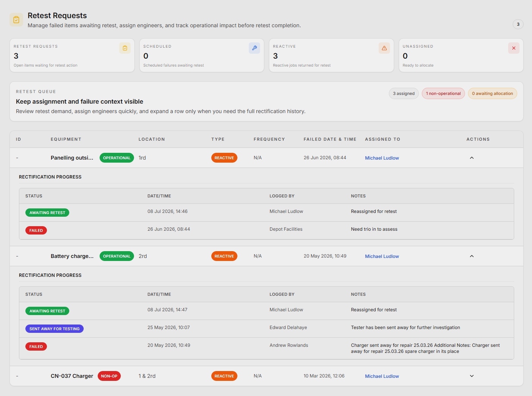
Task: Click the 'Retest Requests' page title
Action: click(57, 16)
